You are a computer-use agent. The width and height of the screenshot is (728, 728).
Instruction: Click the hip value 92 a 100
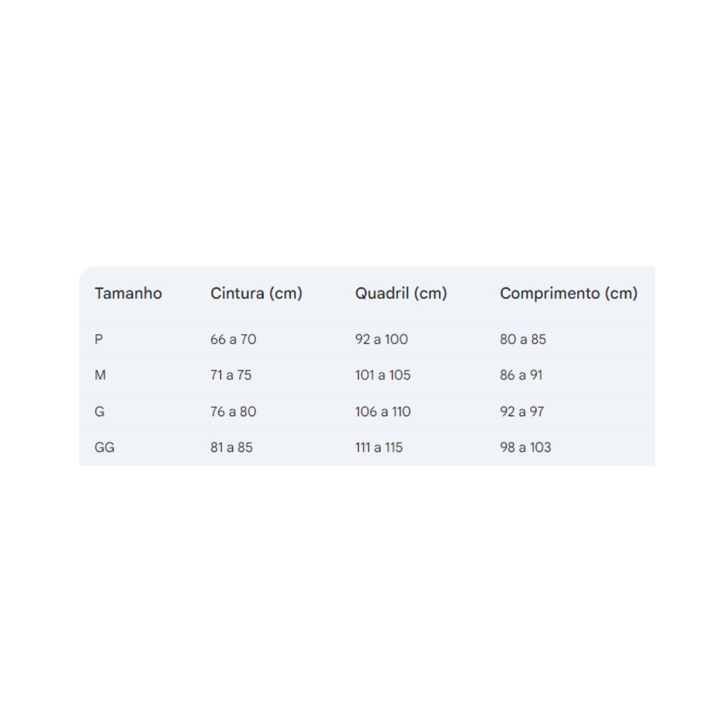pos(381,340)
